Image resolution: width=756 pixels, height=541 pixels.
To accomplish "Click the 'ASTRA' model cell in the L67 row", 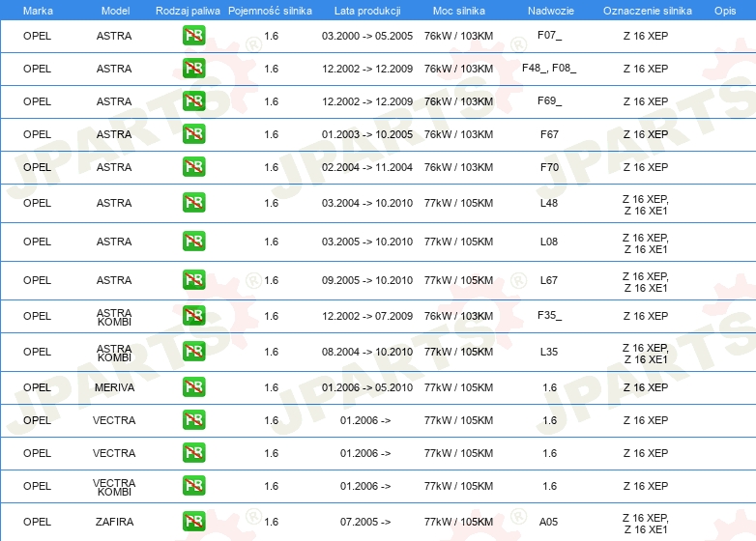I will pyautogui.click(x=114, y=280).
